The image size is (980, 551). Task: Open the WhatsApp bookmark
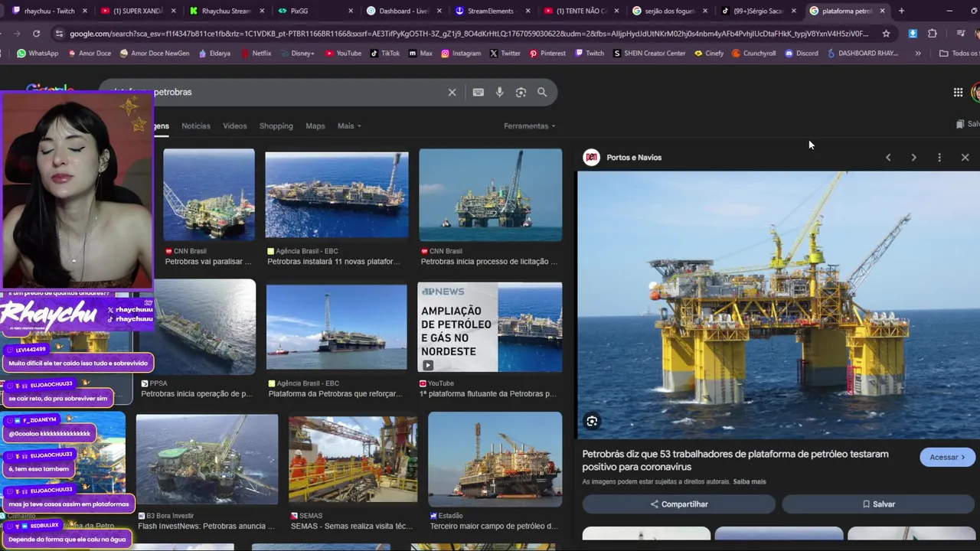[38, 54]
